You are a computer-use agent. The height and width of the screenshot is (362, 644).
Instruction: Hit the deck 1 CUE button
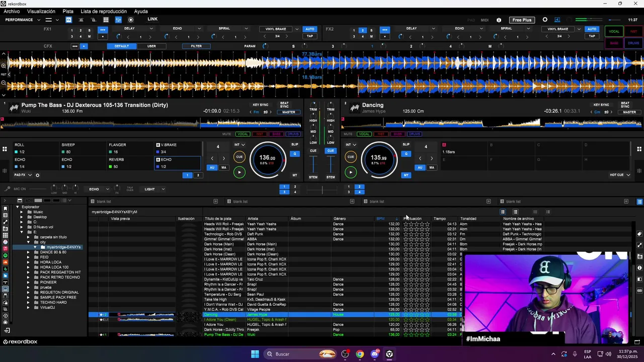click(x=239, y=157)
